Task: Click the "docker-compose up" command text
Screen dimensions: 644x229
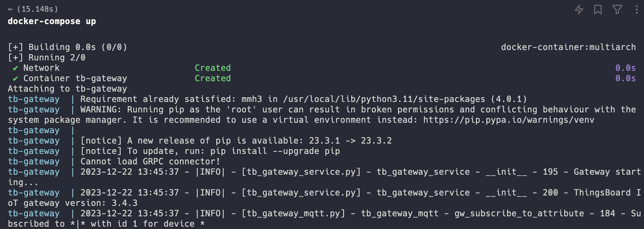Action: click(x=52, y=21)
